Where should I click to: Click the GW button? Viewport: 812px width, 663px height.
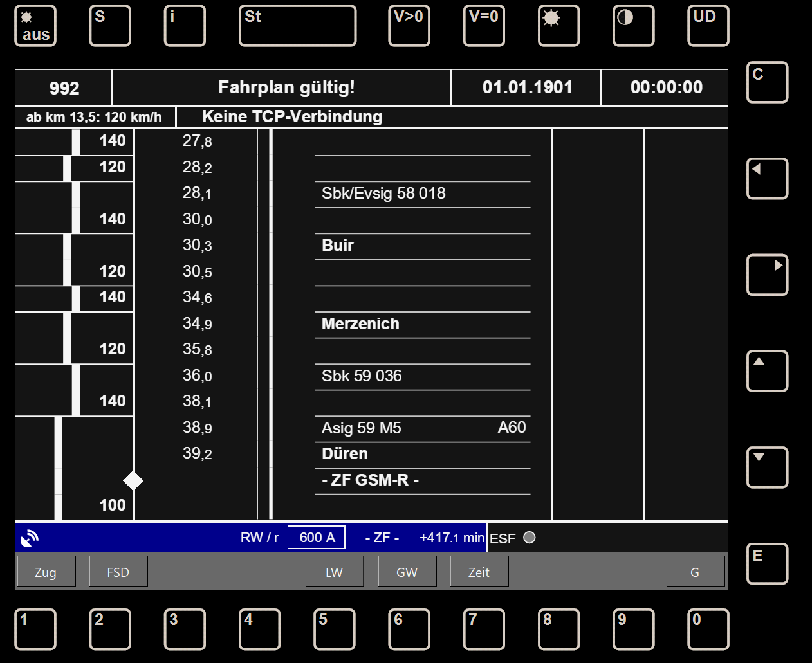(x=407, y=572)
